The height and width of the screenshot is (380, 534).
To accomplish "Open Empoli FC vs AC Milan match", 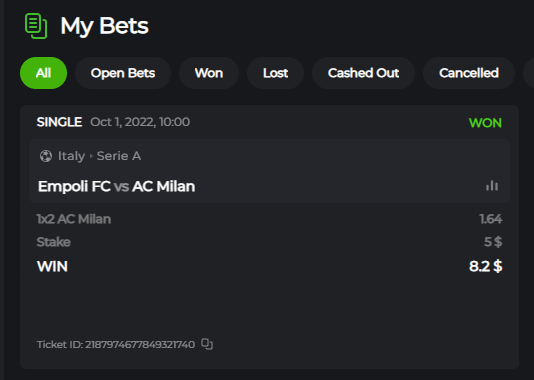I will coord(116,186).
